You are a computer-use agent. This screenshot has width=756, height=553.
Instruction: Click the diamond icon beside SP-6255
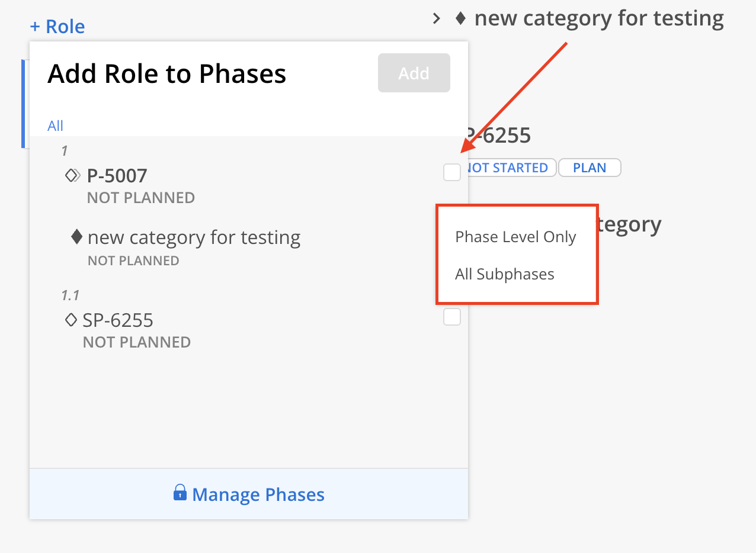tap(71, 320)
